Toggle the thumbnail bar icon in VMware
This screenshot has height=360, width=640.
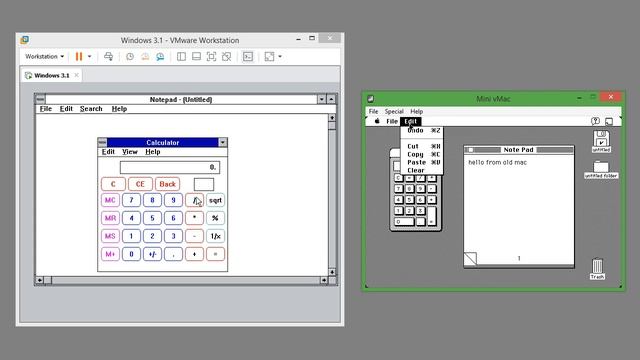(x=196, y=56)
